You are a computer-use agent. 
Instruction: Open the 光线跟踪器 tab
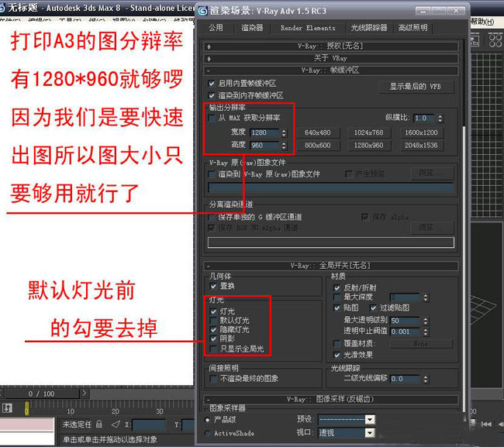(x=369, y=28)
